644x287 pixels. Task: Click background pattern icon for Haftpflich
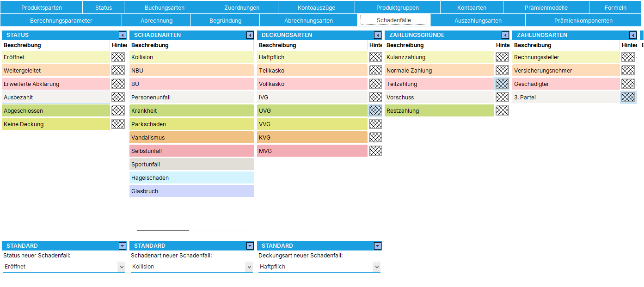(x=375, y=57)
